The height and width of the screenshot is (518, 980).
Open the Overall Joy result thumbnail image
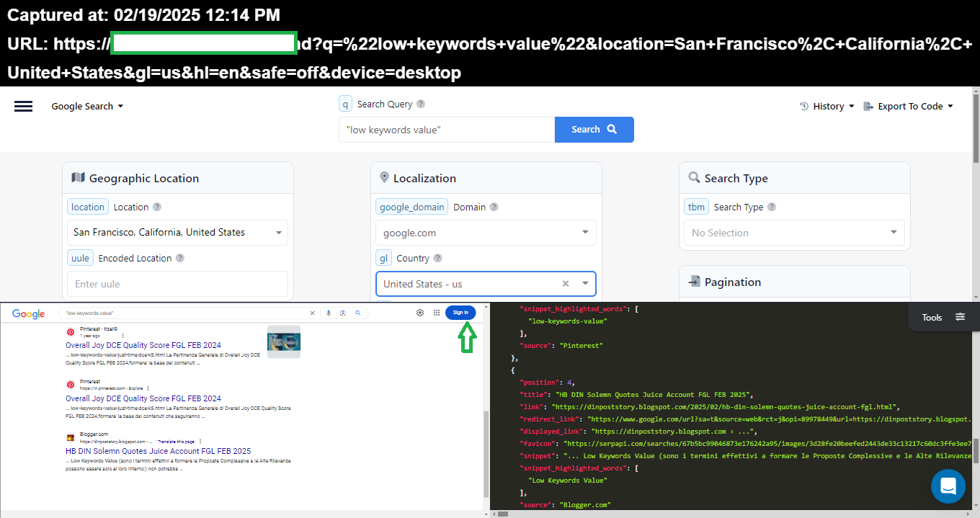pos(284,342)
